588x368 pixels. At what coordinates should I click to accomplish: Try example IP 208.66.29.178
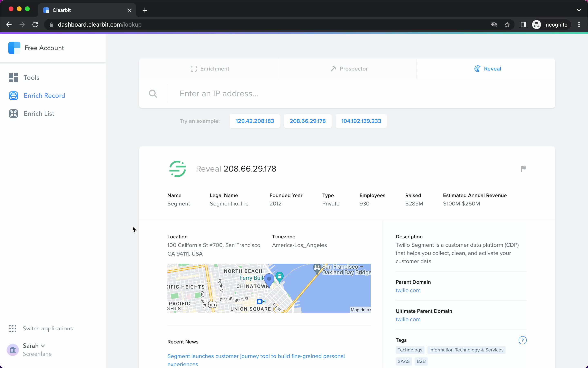[x=307, y=121]
